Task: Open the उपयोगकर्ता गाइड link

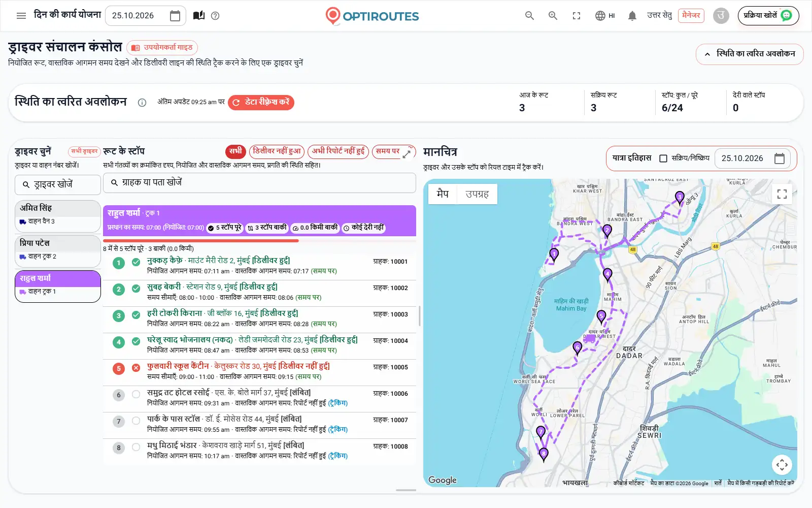Action: click(162, 48)
